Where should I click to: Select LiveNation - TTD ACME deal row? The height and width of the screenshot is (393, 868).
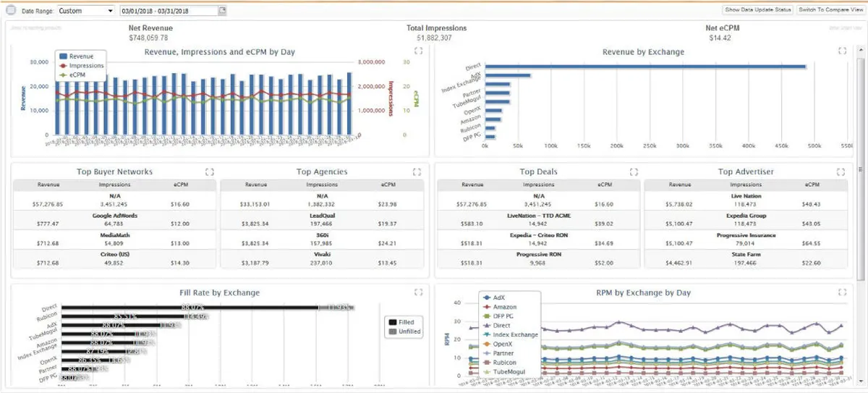539,220
